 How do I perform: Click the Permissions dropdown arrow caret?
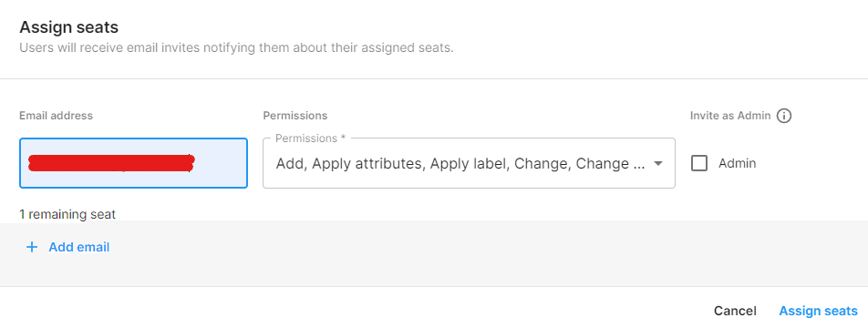[x=658, y=164]
